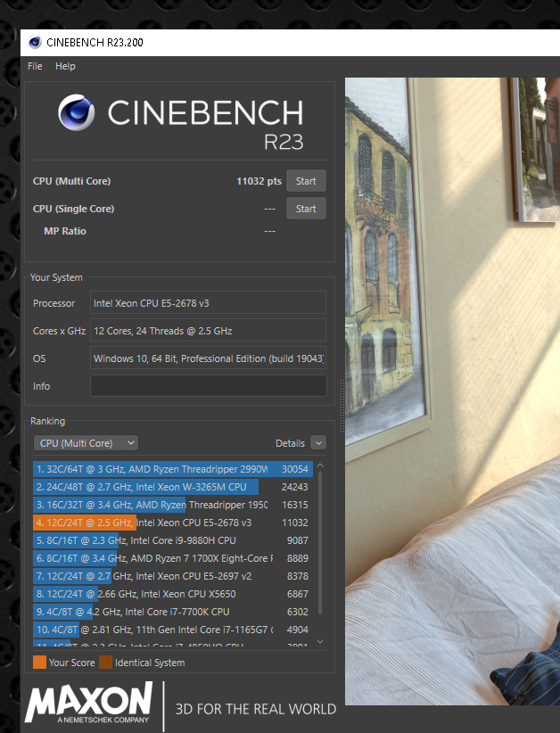560x733 pixels.
Task: Select ranking row Intel Xeon CPU X5650
Action: 173,594
